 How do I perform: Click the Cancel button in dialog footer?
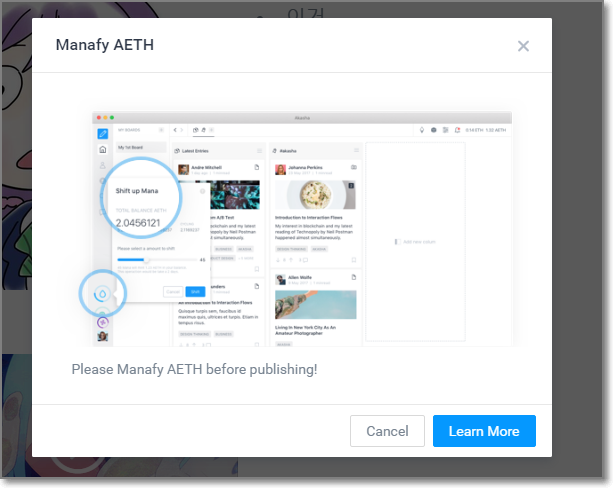coord(387,431)
